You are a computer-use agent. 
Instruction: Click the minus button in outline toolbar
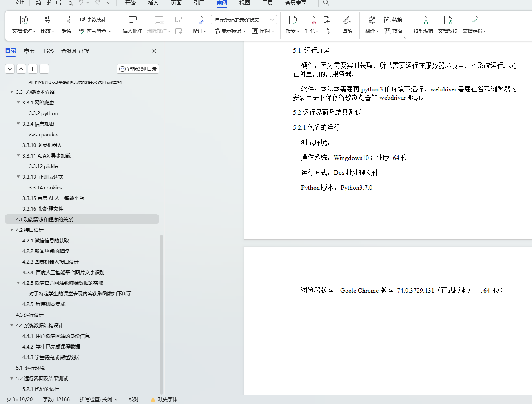tap(44, 69)
